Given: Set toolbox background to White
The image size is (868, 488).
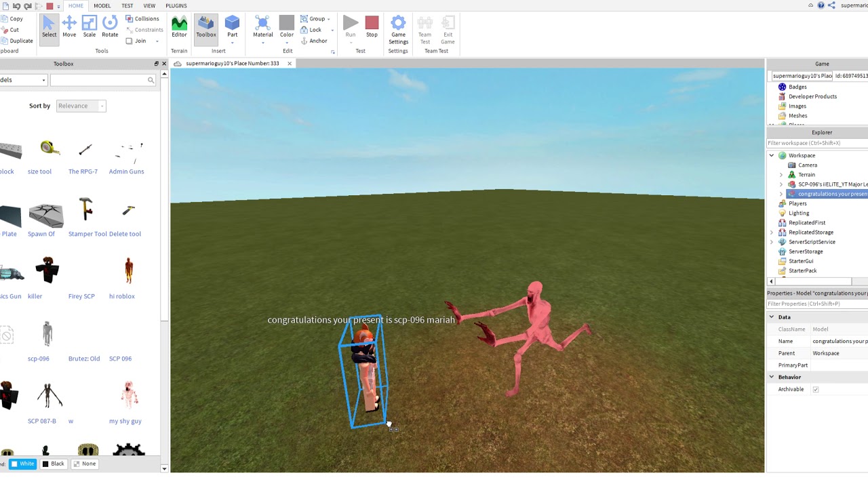Looking at the screenshot, I should pos(23,464).
